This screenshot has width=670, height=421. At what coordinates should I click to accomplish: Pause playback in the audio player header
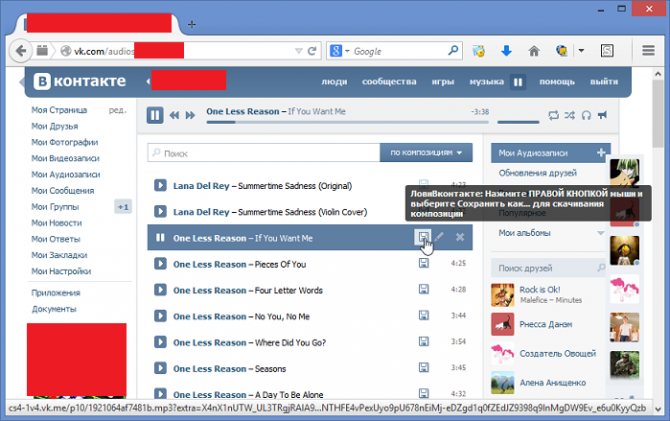click(x=155, y=115)
